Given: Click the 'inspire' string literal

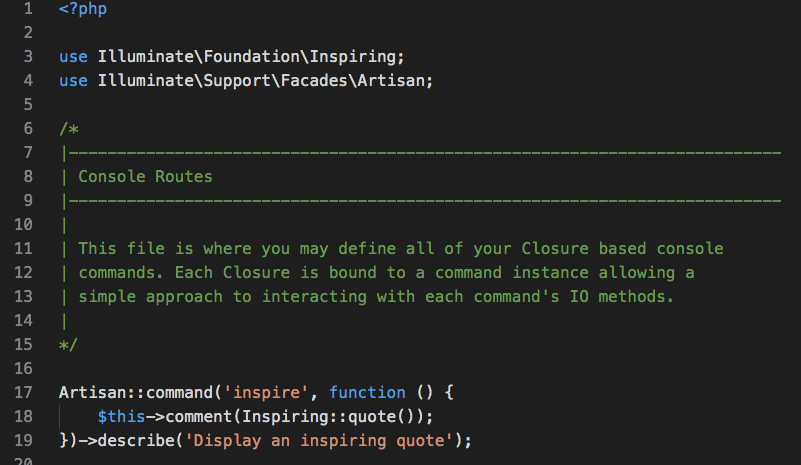Looking at the screenshot, I should pyautogui.click(x=266, y=392).
